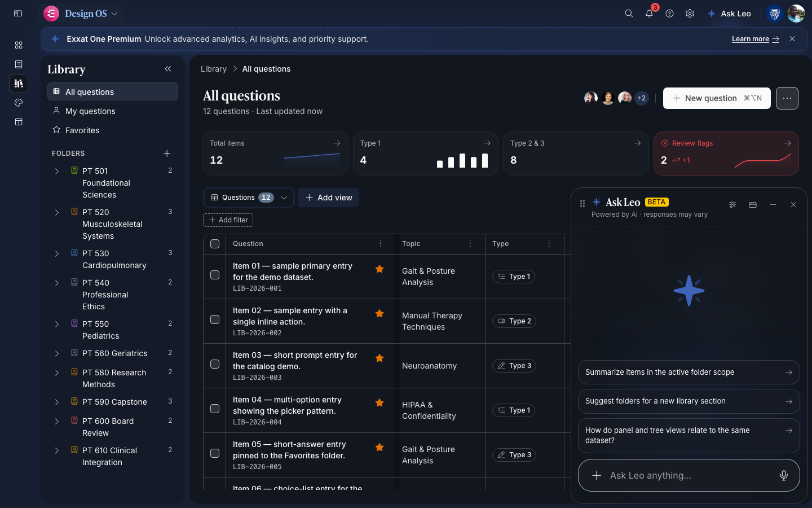This screenshot has height=508, width=812.
Task: Open the Questions 12 view dropdown
Action: pyautogui.click(x=249, y=198)
